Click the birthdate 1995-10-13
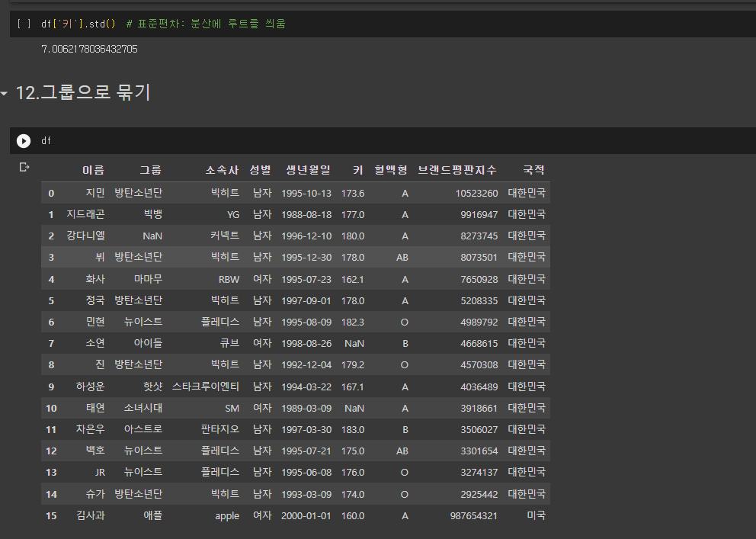Screen dimensions: 756x539 (306, 194)
